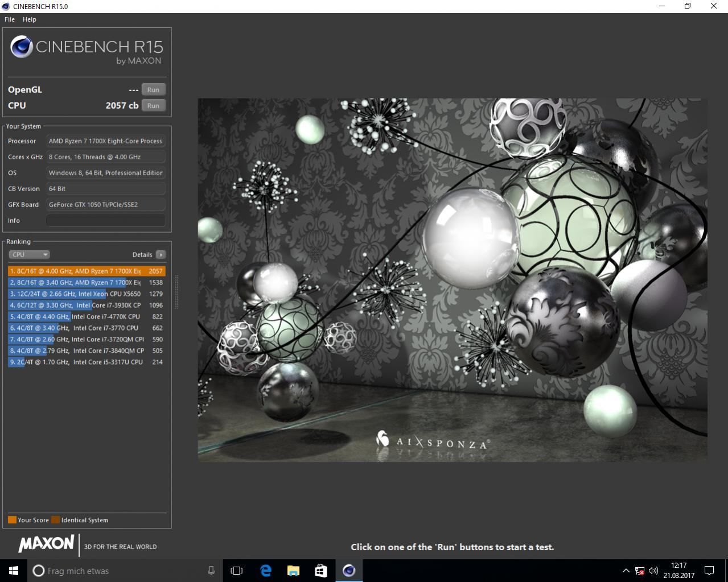Click the Cinebench title bar app icon
Screen dimensions: 728x582
pos(6,6)
